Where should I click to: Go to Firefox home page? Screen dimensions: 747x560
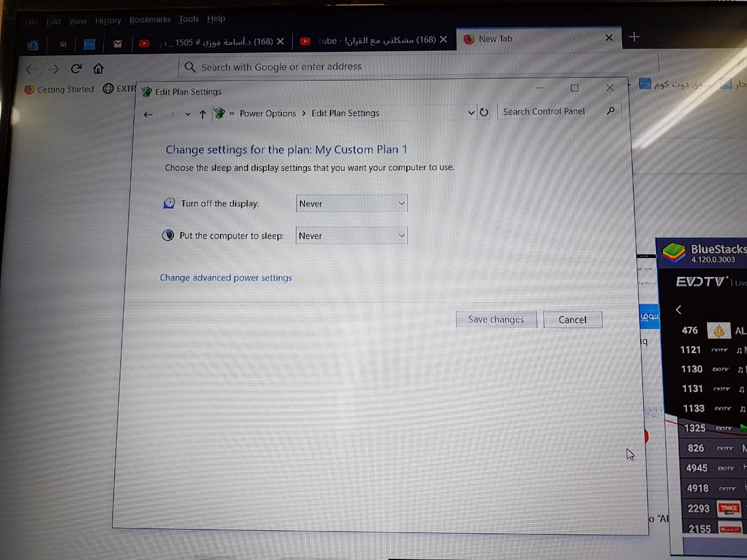(x=98, y=68)
